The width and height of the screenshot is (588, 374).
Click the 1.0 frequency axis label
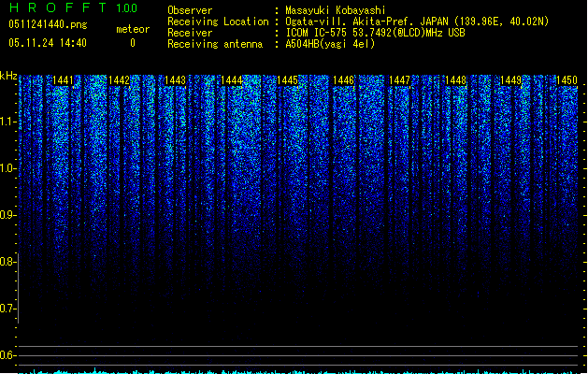tap(7, 168)
